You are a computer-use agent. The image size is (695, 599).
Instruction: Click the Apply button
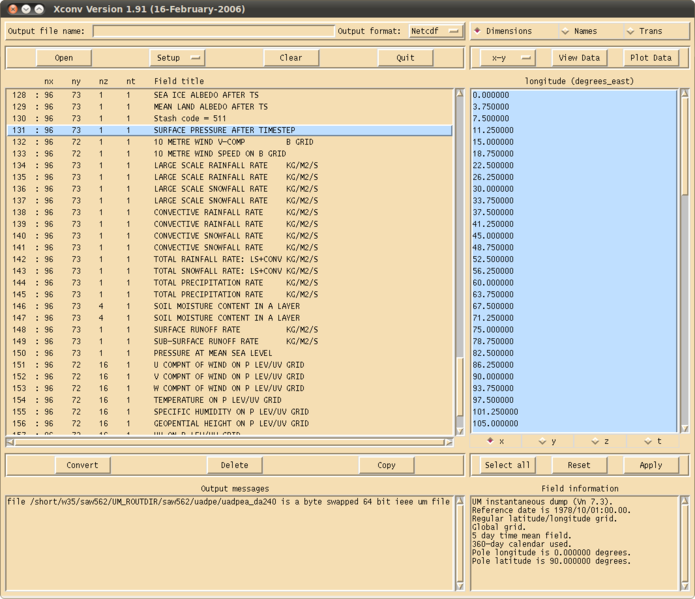point(651,465)
